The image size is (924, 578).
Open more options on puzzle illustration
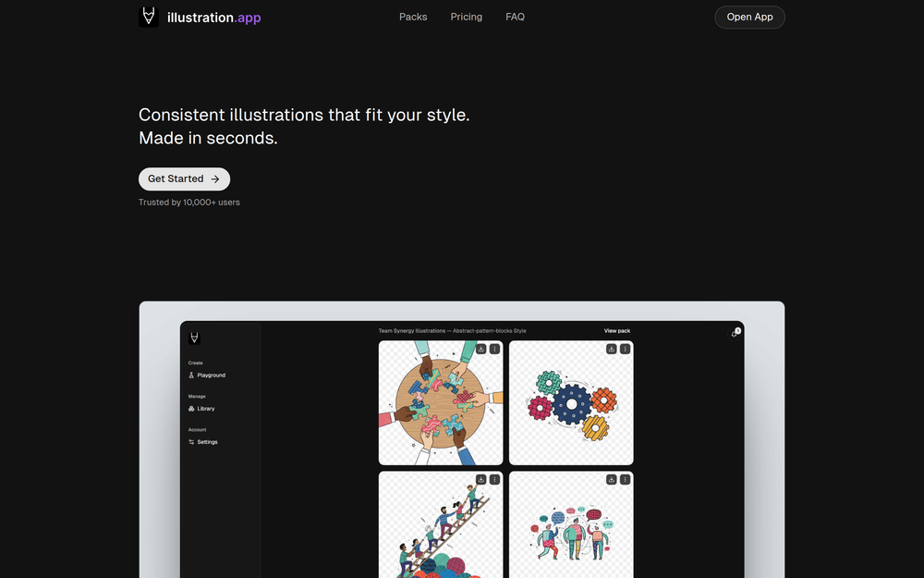click(x=494, y=350)
